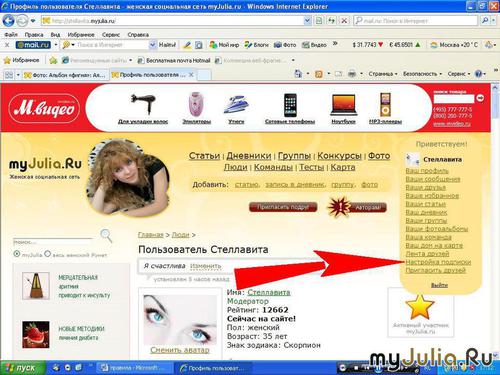The image size is (500, 375).
Task: Open the Дневники navigation link
Action: click(x=249, y=156)
